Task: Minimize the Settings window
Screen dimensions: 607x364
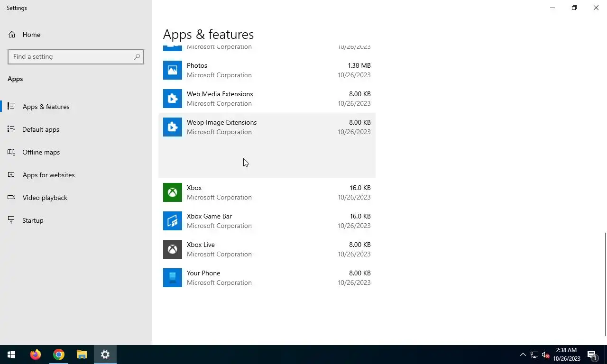Action: coord(552,8)
